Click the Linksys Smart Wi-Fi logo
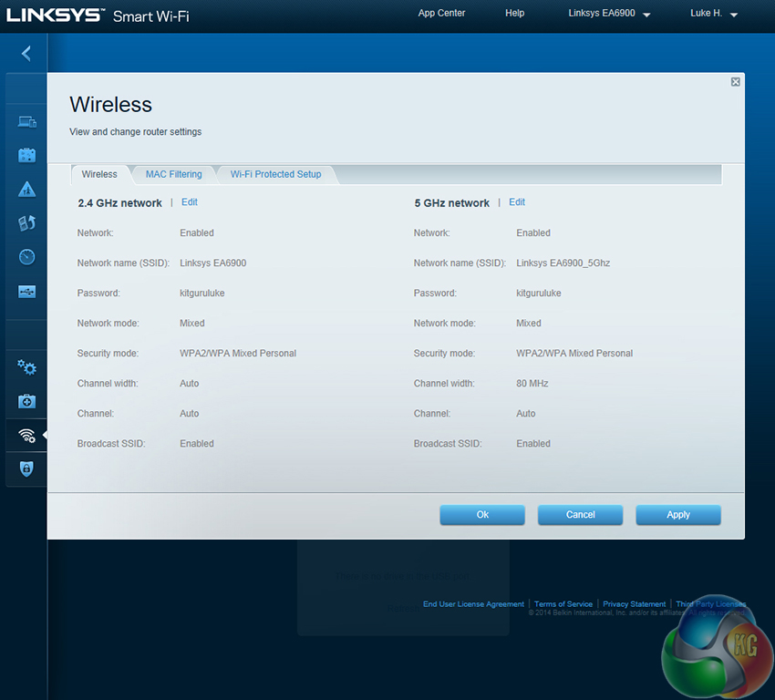775x700 pixels. pos(98,15)
